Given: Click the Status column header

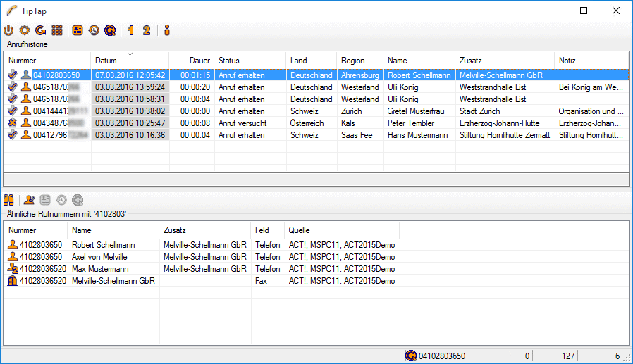Looking at the screenshot, I should (249, 61).
